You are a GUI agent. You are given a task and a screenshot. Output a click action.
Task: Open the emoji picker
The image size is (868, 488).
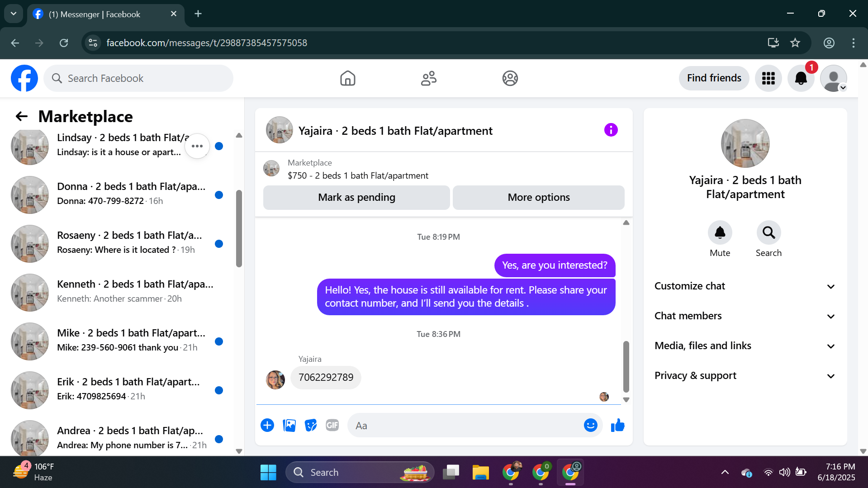pyautogui.click(x=590, y=426)
